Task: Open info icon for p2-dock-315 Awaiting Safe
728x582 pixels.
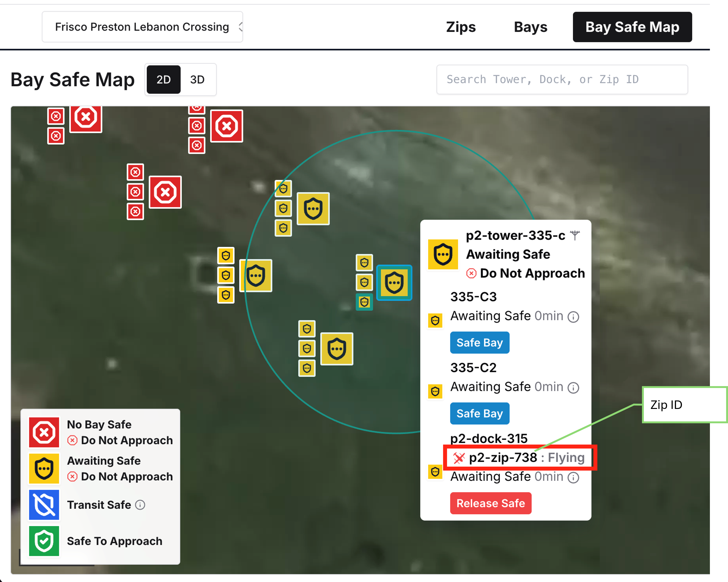Action: 573,477
